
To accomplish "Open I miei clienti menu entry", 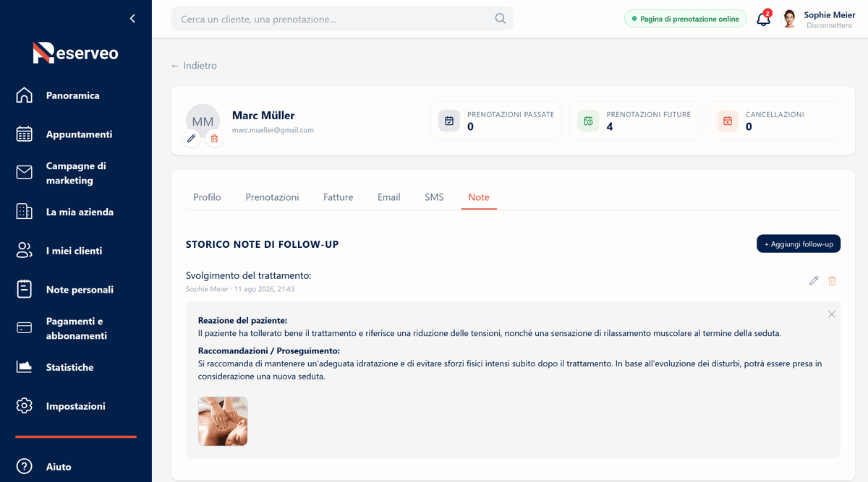I will click(x=74, y=251).
